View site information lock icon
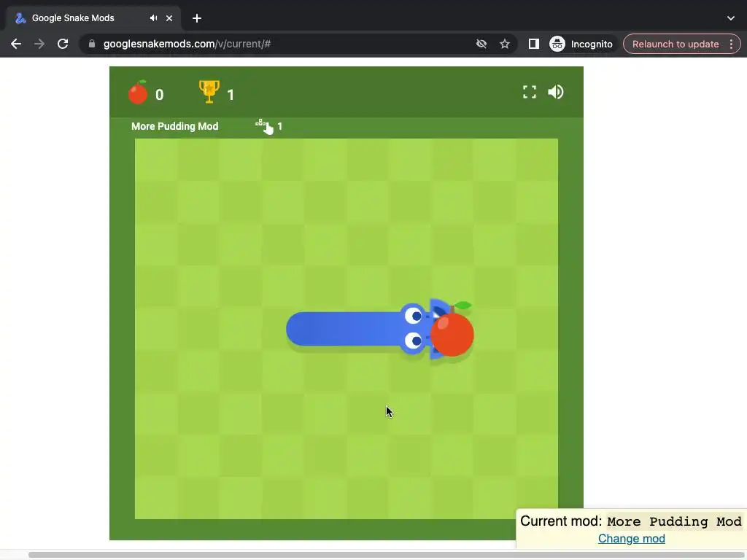This screenshot has height=560, width=747. [x=92, y=44]
